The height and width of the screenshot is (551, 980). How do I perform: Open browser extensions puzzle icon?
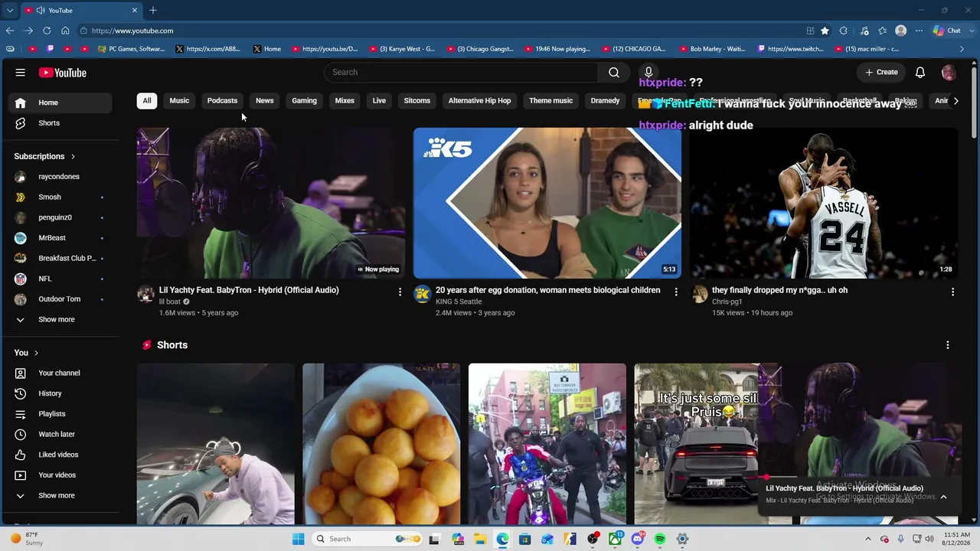click(x=844, y=31)
